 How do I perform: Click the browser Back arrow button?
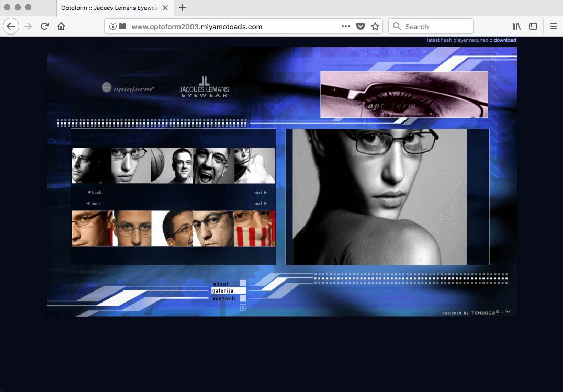pos(11,26)
